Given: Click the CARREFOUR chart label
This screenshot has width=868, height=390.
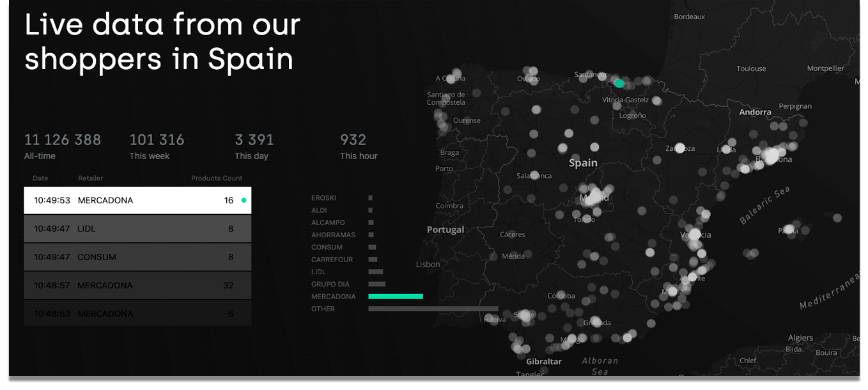Looking at the screenshot, I should pos(331,260).
